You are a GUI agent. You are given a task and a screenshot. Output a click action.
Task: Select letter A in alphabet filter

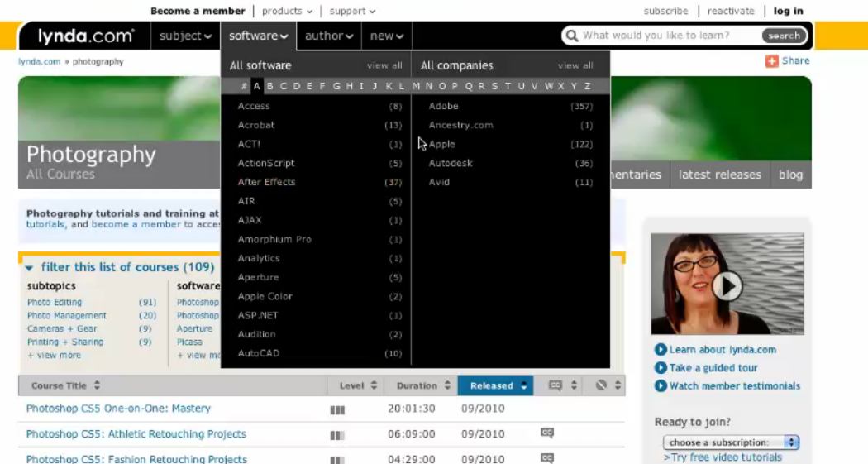coord(256,86)
